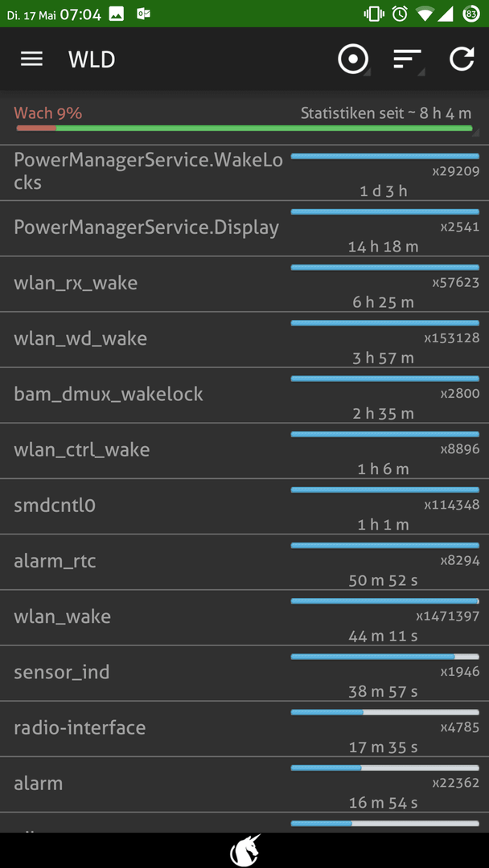Tap the image notification icon in status bar

click(117, 14)
